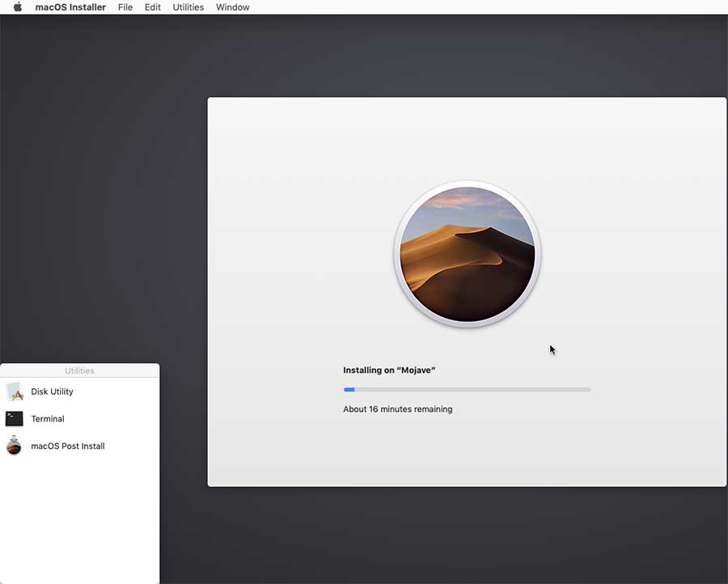Click the Installing on "Mojave" text

[389, 370]
